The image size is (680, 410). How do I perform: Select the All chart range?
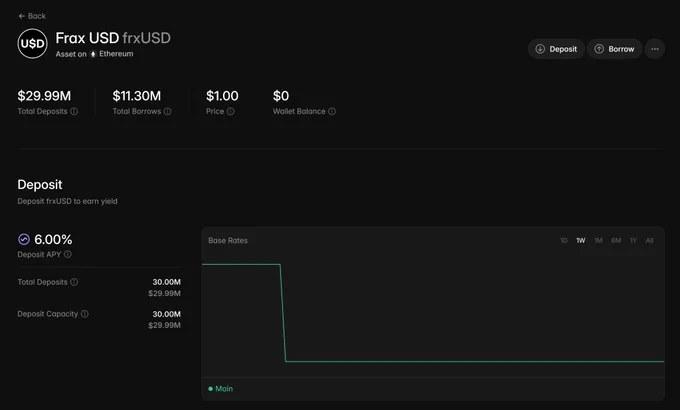click(649, 240)
